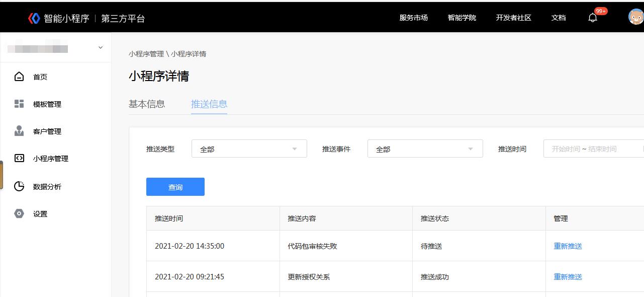This screenshot has width=644, height=297.
Task: Open 文档 in top navigation
Action: [x=559, y=18]
